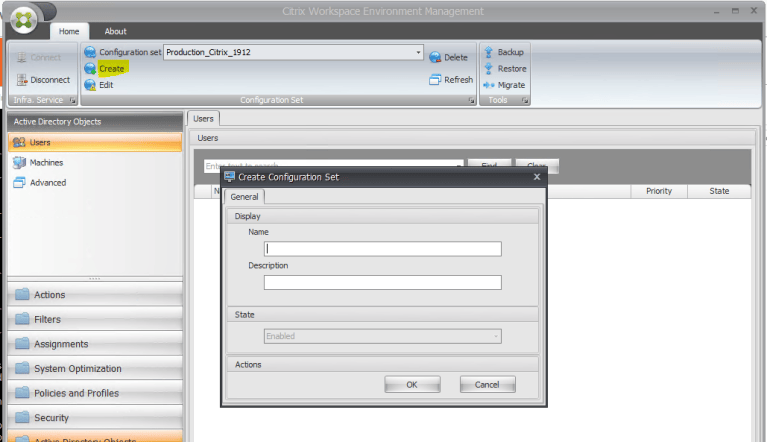Viewport: 767px width, 442px height.
Task: Open the Configuration set dropdown list
Action: tap(418, 52)
